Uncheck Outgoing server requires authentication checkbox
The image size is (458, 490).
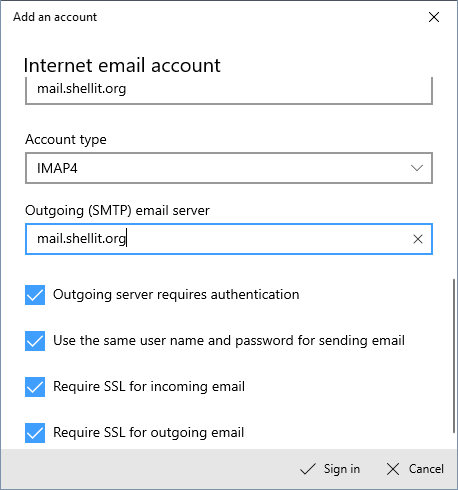35,295
